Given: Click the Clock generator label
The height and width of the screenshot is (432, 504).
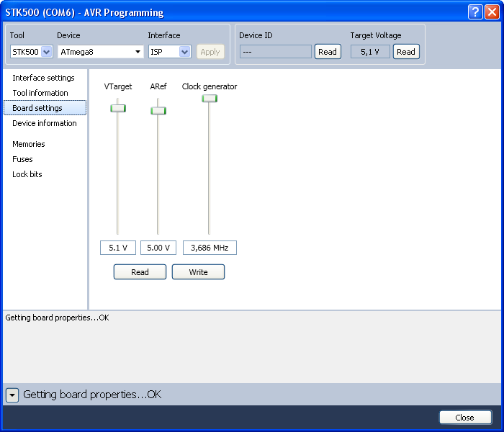Looking at the screenshot, I should [x=210, y=86].
